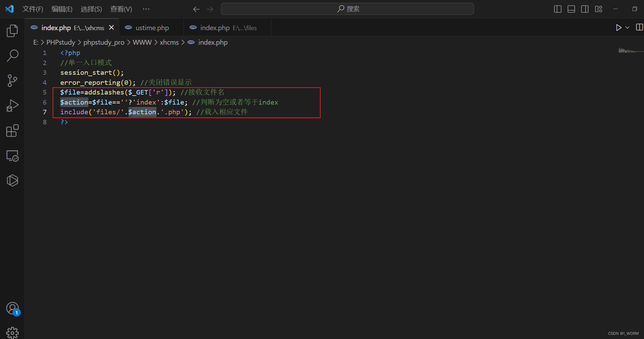Click the error_reporting(0); code text

(x=98, y=82)
